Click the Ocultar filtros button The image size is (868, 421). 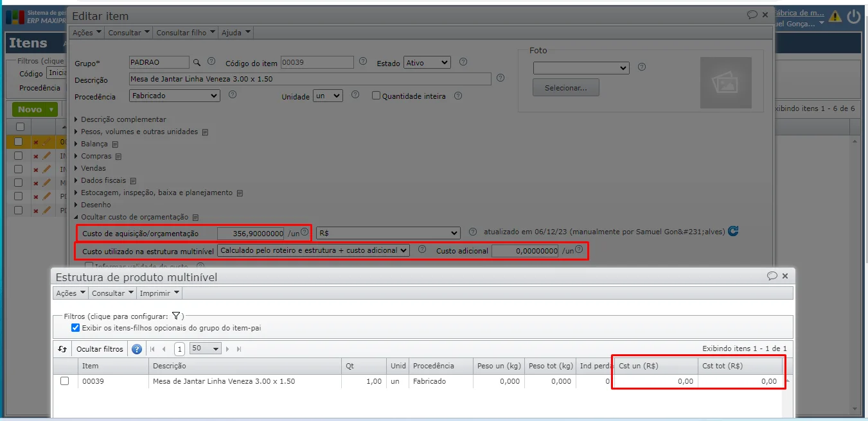[100, 349]
